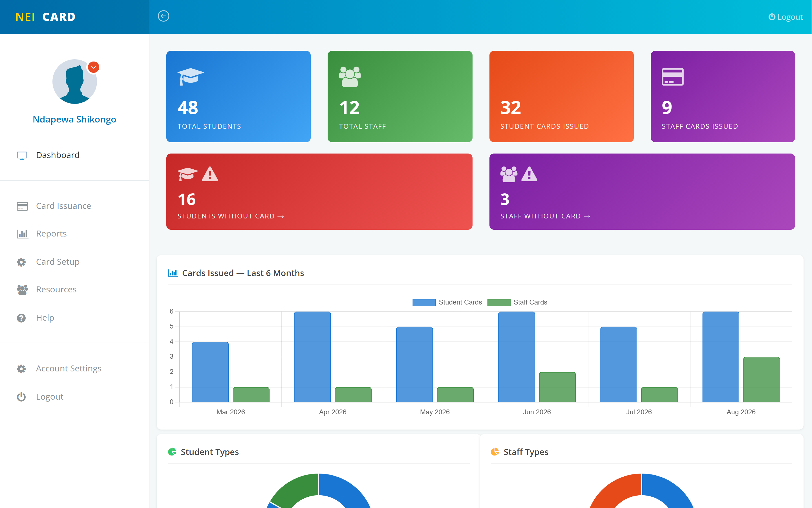The height and width of the screenshot is (508, 812).
Task: Click the people icon on Total Staff card
Action: point(350,76)
